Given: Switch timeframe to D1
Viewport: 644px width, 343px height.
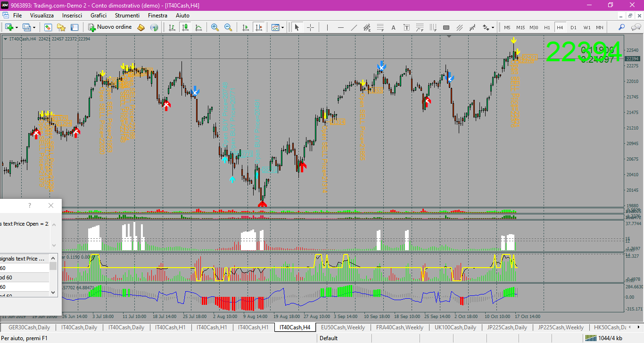Looking at the screenshot, I should [x=573, y=27].
